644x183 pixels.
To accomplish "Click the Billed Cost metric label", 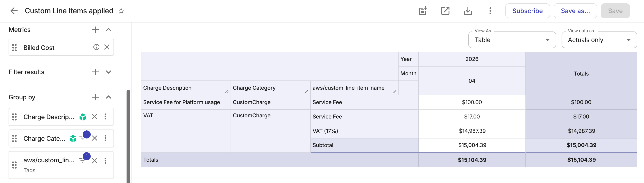I will (x=39, y=47).
